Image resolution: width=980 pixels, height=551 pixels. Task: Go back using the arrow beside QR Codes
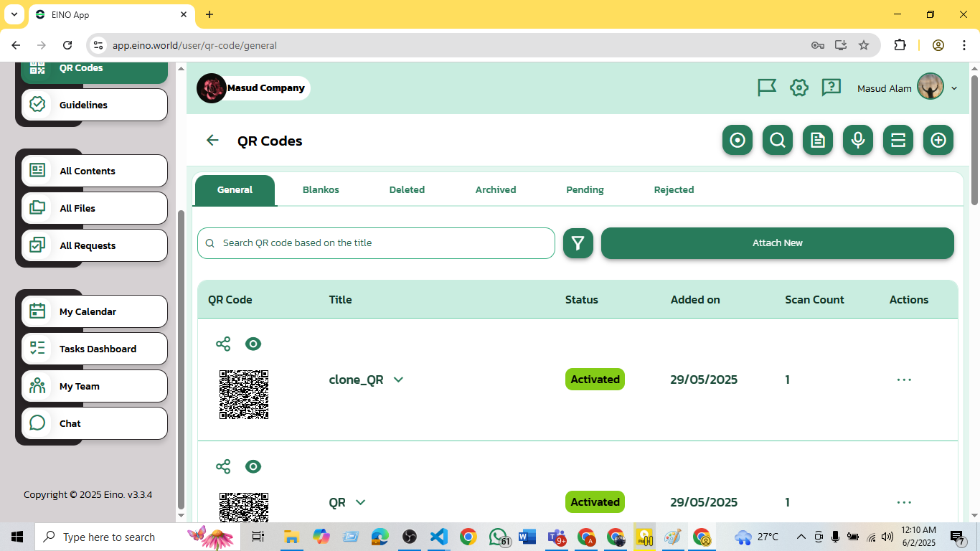[212, 140]
